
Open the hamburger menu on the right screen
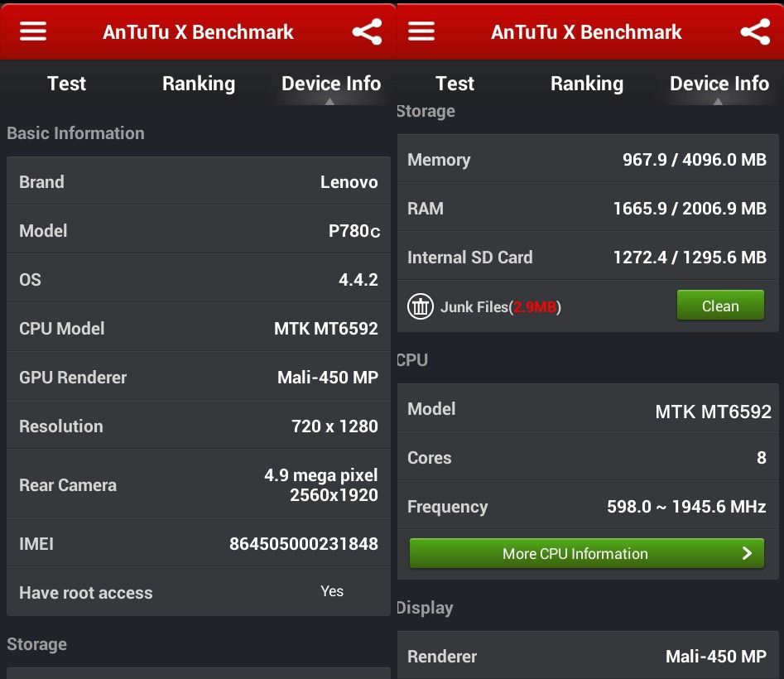[x=421, y=31]
